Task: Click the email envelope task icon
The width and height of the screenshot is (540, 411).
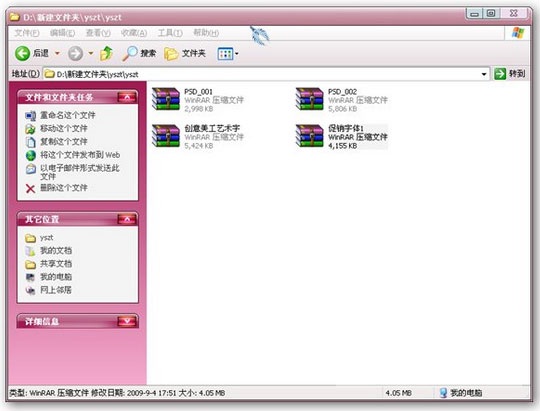Action: pos(30,169)
